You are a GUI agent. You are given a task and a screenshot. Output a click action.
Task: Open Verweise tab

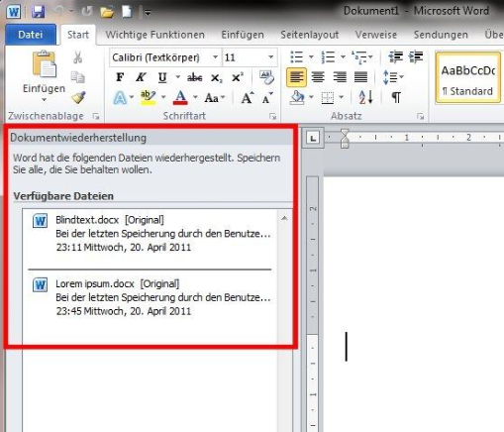[x=376, y=35]
